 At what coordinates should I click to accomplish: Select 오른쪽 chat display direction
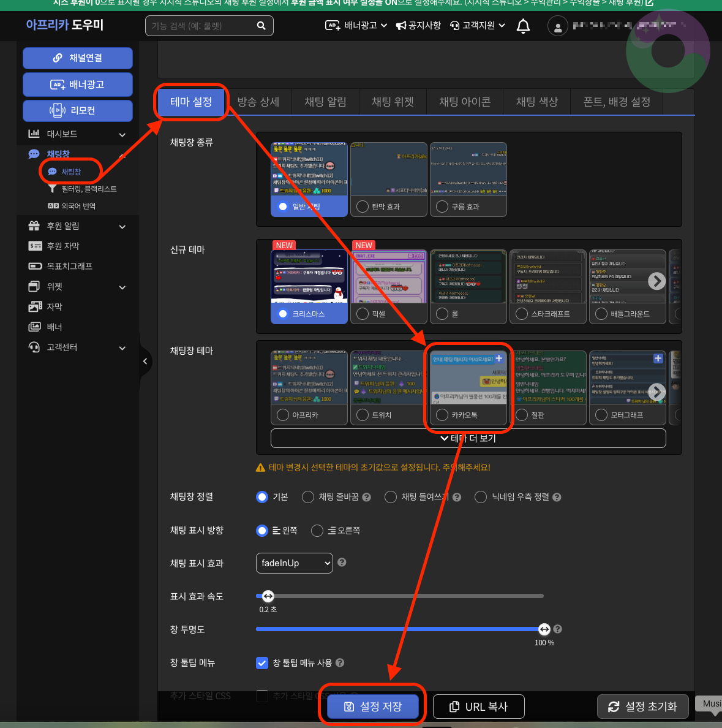coord(317,531)
